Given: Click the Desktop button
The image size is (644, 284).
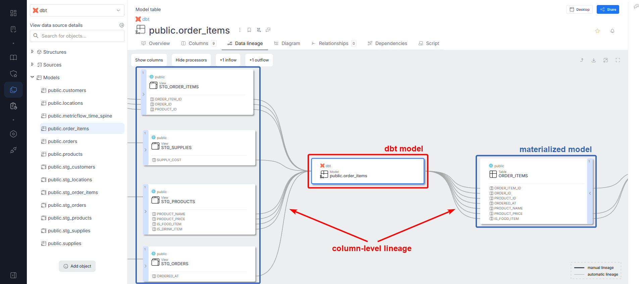Looking at the screenshot, I should point(580,9).
